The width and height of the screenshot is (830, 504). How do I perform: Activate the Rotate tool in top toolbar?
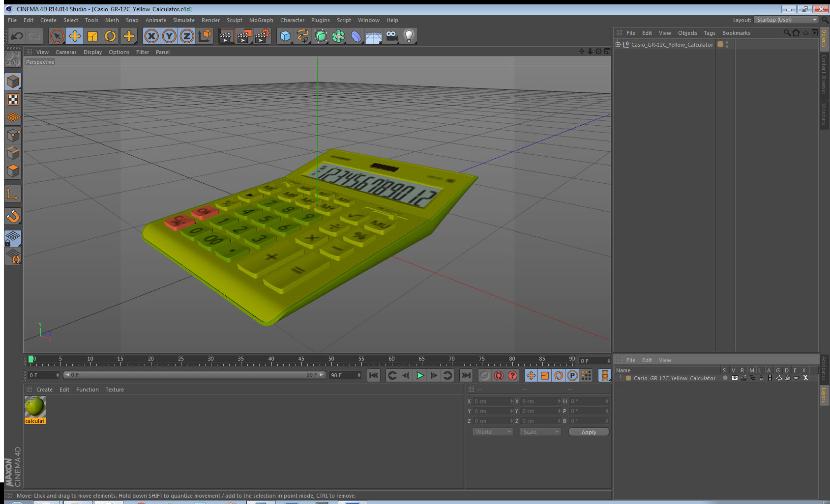click(x=110, y=36)
